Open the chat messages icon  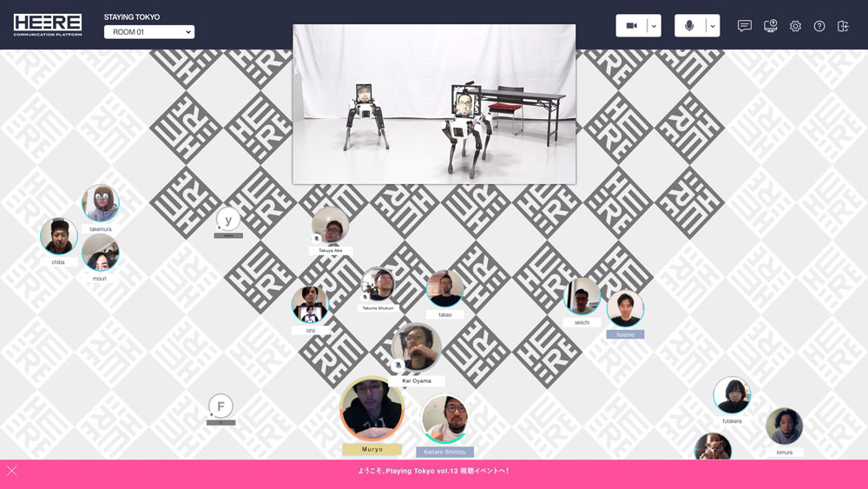click(x=745, y=26)
